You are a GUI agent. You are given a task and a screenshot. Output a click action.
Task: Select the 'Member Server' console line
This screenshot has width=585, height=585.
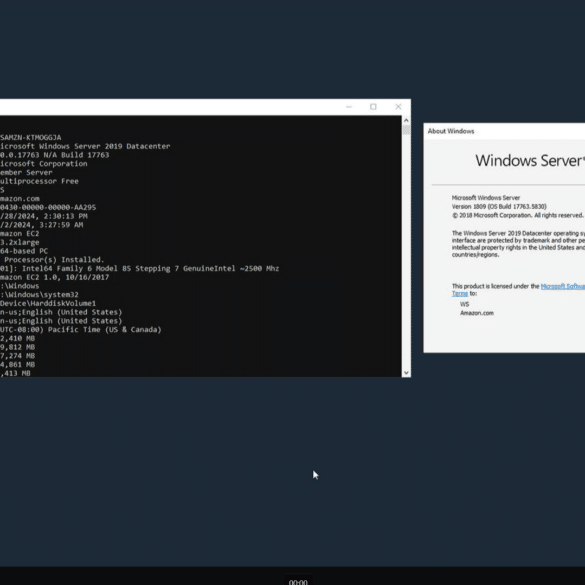tap(26, 172)
